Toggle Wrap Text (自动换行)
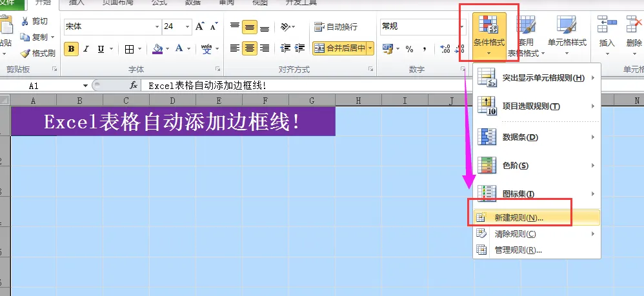 click(336, 26)
